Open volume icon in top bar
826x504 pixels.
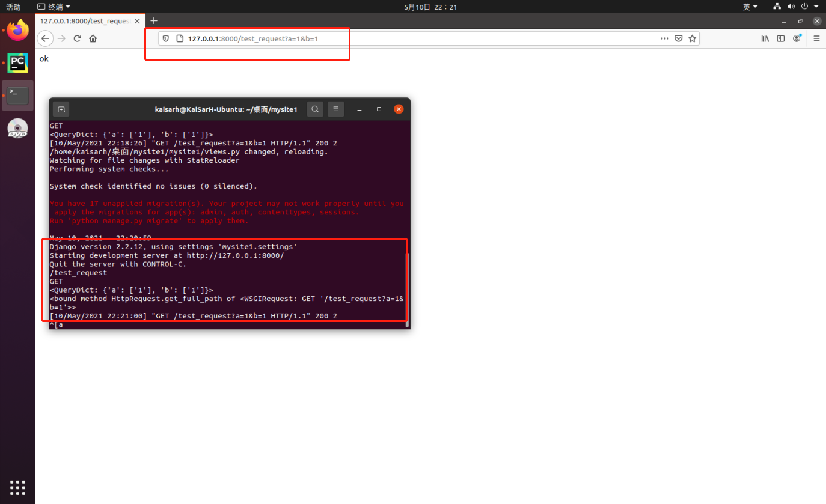point(791,7)
